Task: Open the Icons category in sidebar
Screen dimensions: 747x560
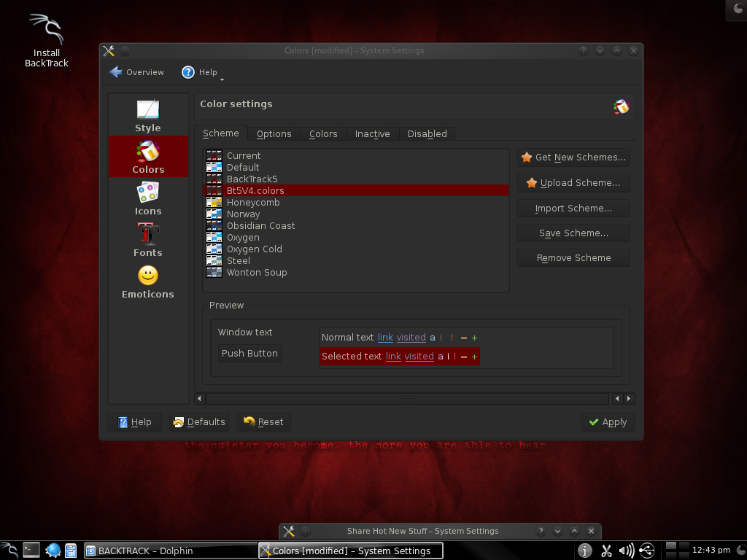Action: pyautogui.click(x=148, y=198)
